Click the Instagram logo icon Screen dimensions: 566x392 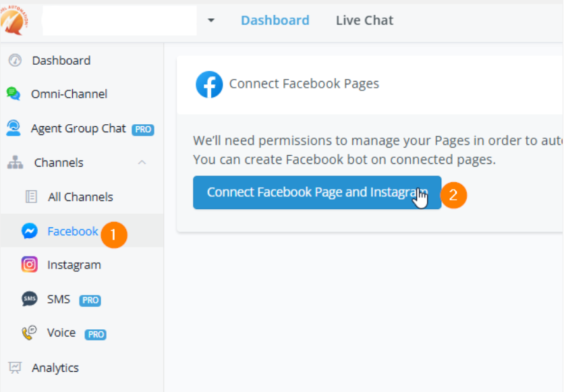30,264
